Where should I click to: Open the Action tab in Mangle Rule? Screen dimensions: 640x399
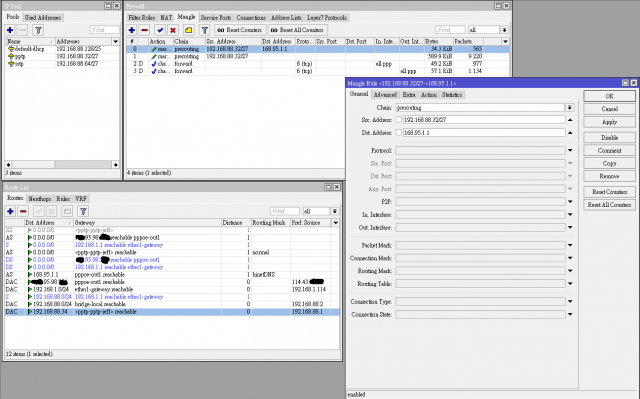pyautogui.click(x=429, y=95)
